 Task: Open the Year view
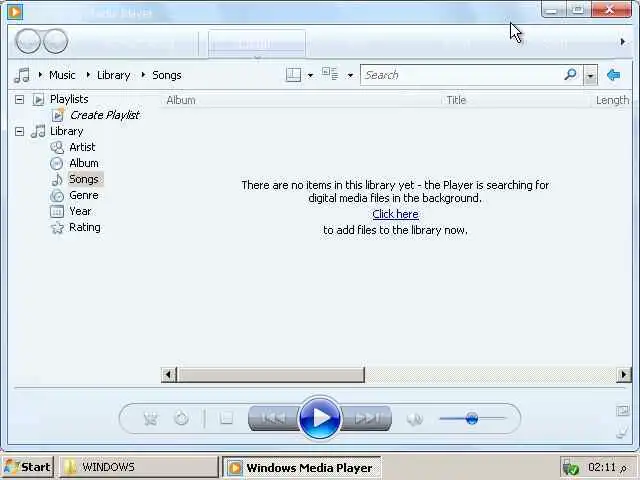click(x=80, y=211)
